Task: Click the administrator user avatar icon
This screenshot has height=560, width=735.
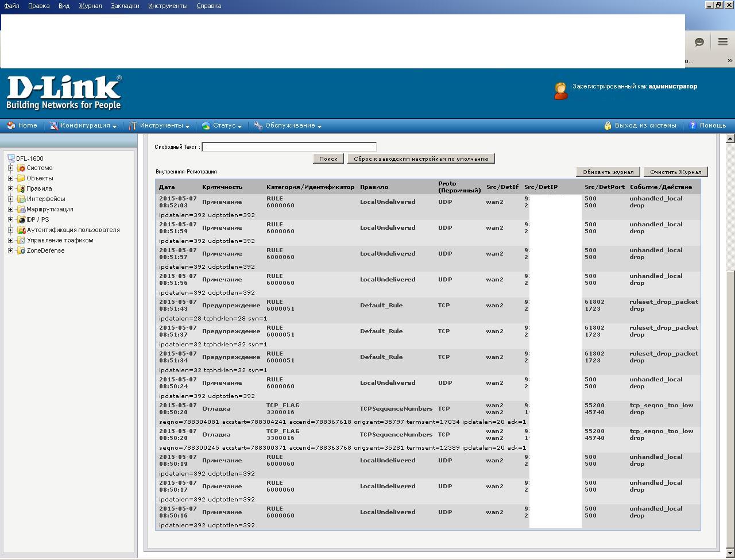Action: (x=560, y=91)
